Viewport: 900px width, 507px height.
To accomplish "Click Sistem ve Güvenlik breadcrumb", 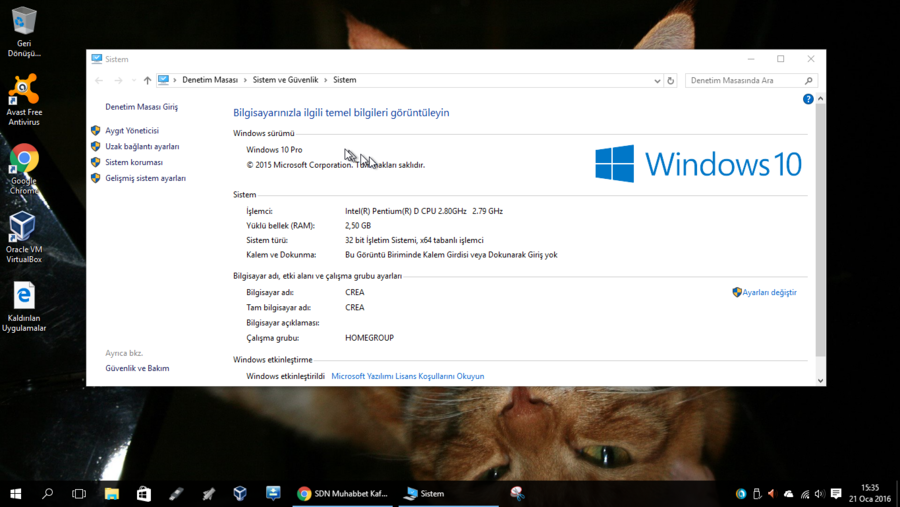I will pos(285,80).
